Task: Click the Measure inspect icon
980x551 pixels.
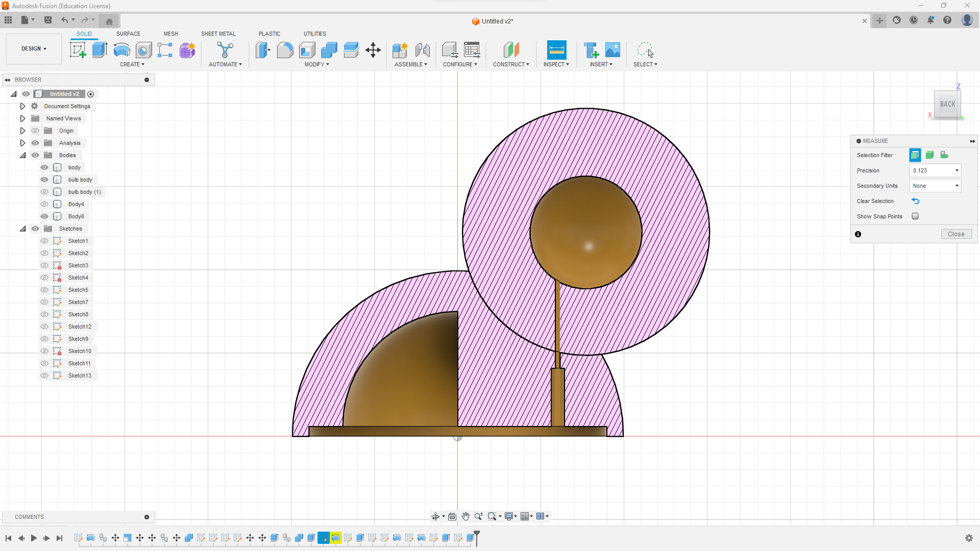Action: point(556,50)
